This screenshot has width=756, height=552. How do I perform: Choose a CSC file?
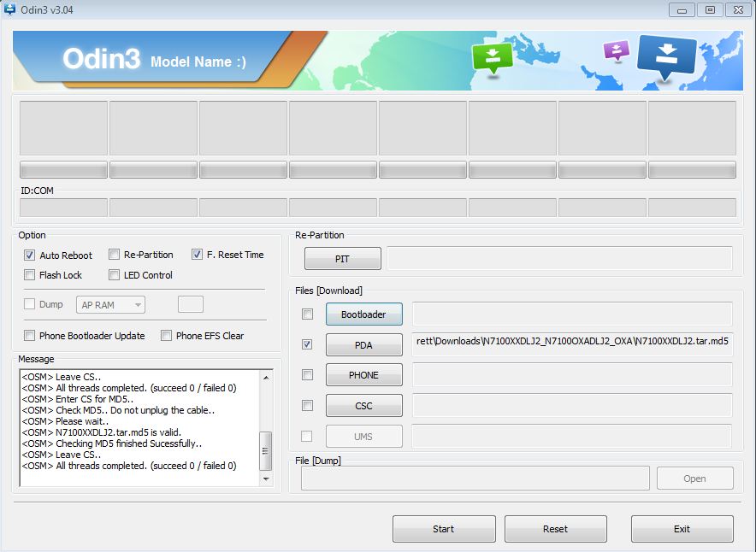tap(363, 406)
